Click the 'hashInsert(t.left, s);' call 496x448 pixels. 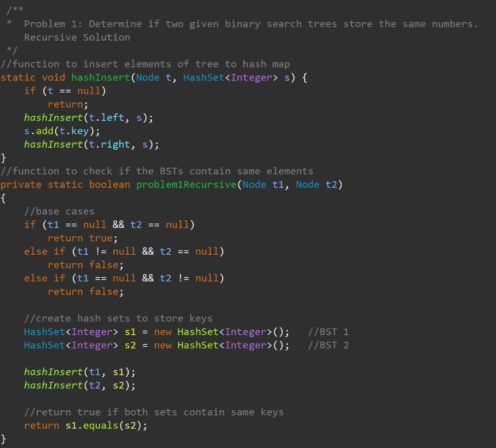coord(89,118)
